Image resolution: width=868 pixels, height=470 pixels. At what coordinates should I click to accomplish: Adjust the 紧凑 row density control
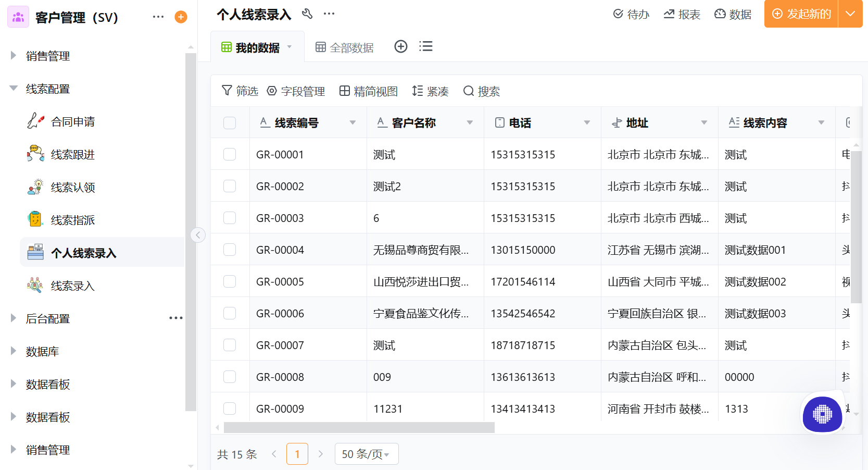pos(430,91)
